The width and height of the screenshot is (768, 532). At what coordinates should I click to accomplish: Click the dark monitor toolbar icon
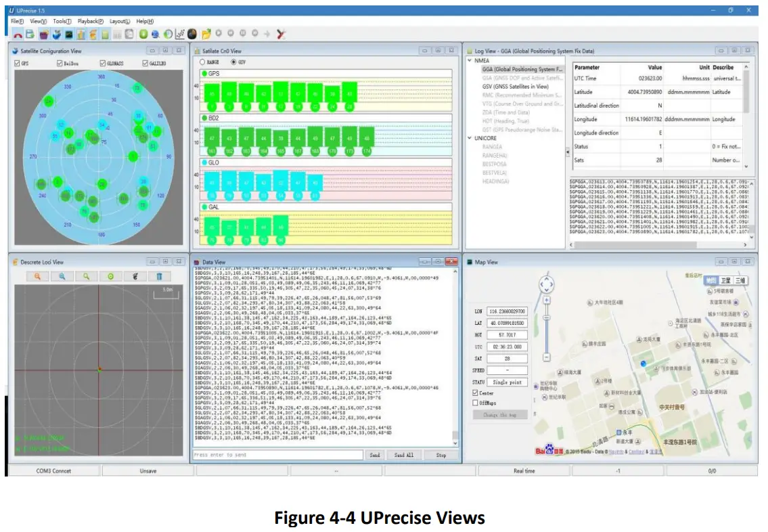(68, 35)
